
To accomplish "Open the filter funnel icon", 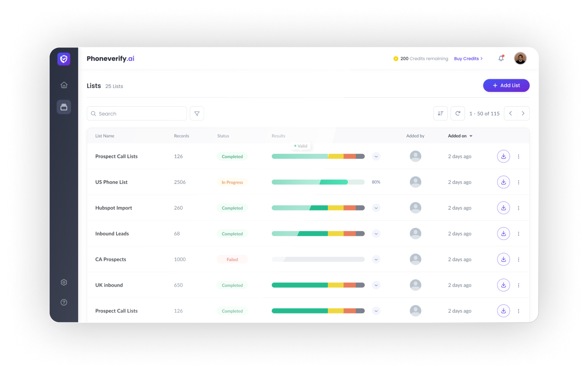I will 197,114.
